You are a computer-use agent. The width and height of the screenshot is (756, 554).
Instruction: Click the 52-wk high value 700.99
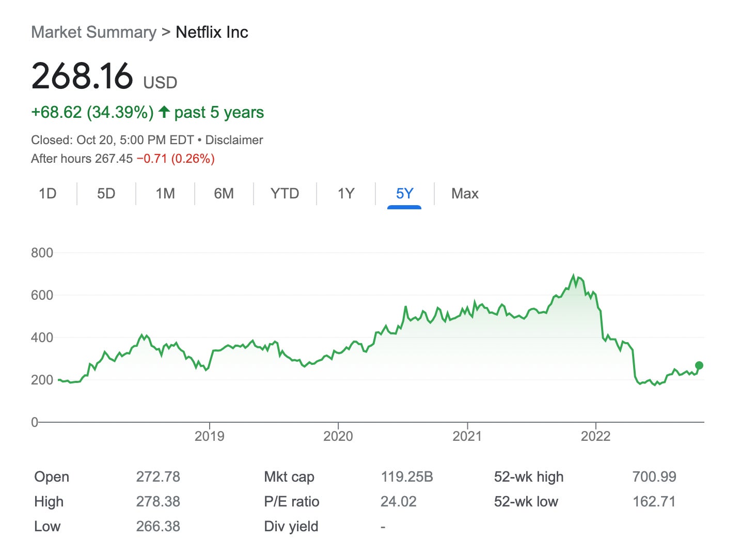(654, 476)
